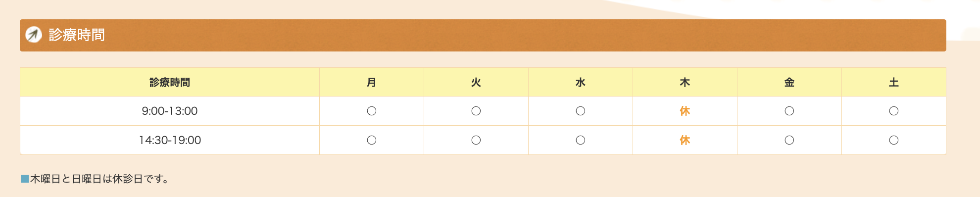The image size is (980, 197).
Task: Click the Saturday 9:00-13:00 circle mark
Action: click(894, 111)
